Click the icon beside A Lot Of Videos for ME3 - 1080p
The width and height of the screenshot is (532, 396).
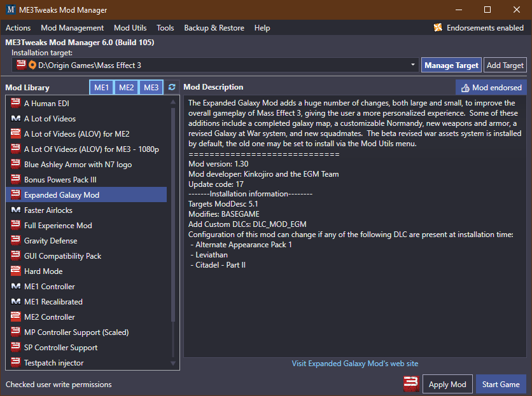click(16, 149)
